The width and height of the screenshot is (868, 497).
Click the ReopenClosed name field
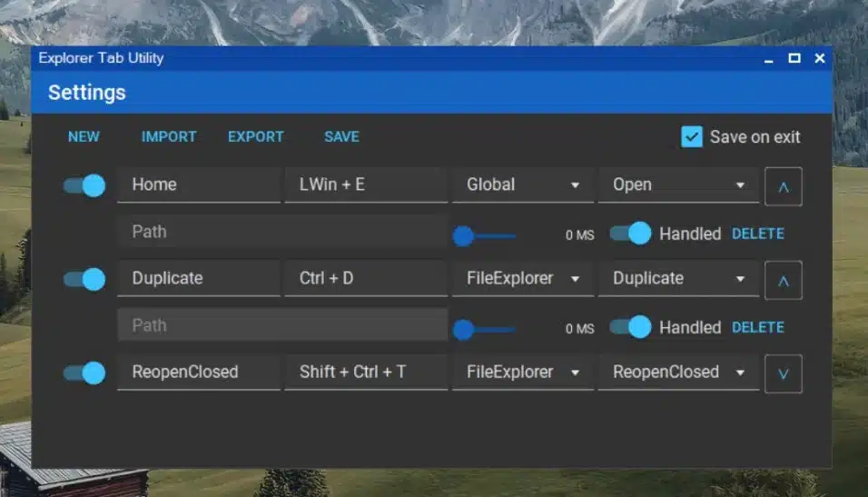pos(199,373)
